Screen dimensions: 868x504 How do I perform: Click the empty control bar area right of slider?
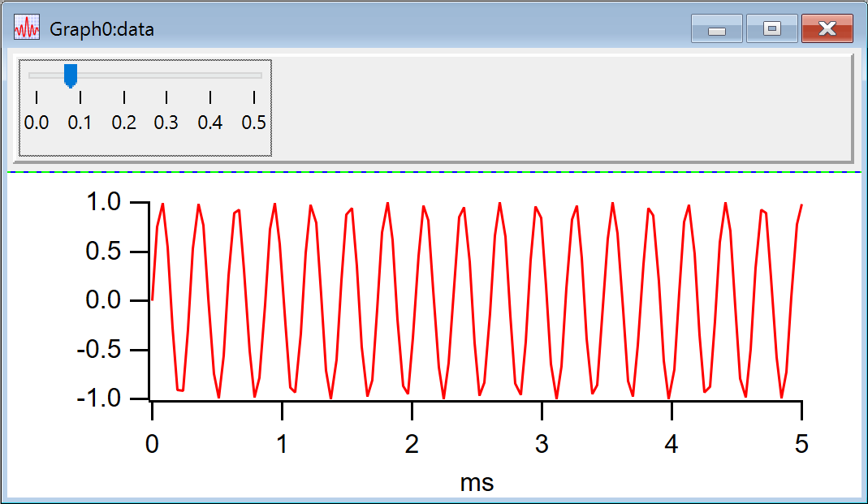(x=560, y=107)
